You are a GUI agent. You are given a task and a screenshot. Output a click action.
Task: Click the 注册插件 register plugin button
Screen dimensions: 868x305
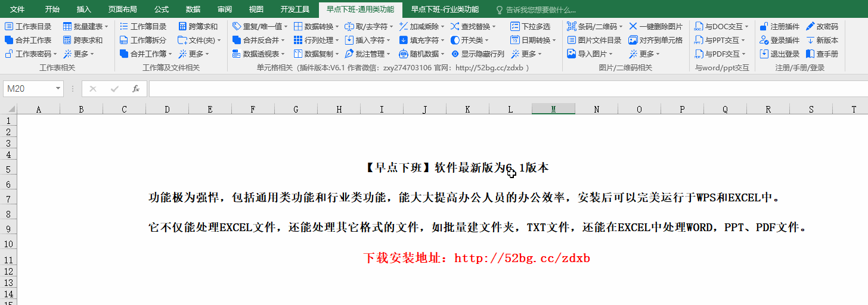pos(780,26)
